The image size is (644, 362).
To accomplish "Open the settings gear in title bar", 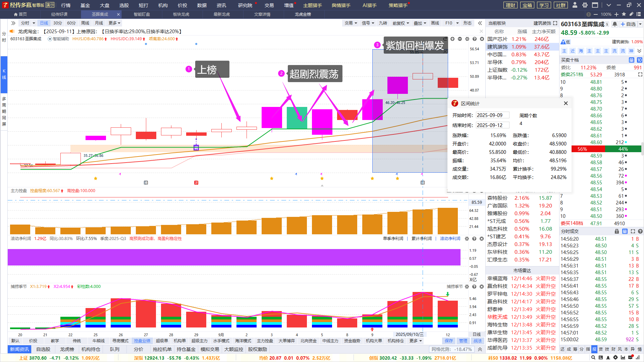I will pyautogui.click(x=585, y=5).
